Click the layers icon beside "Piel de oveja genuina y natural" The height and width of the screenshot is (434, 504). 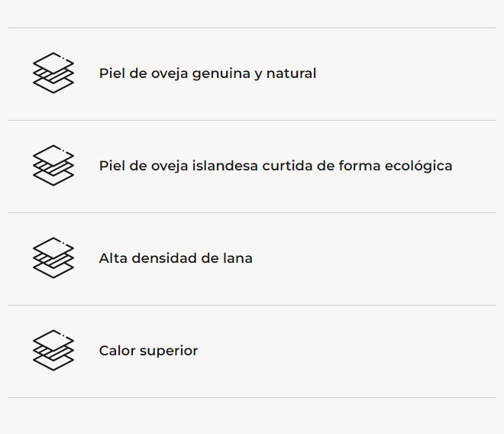[x=53, y=73]
